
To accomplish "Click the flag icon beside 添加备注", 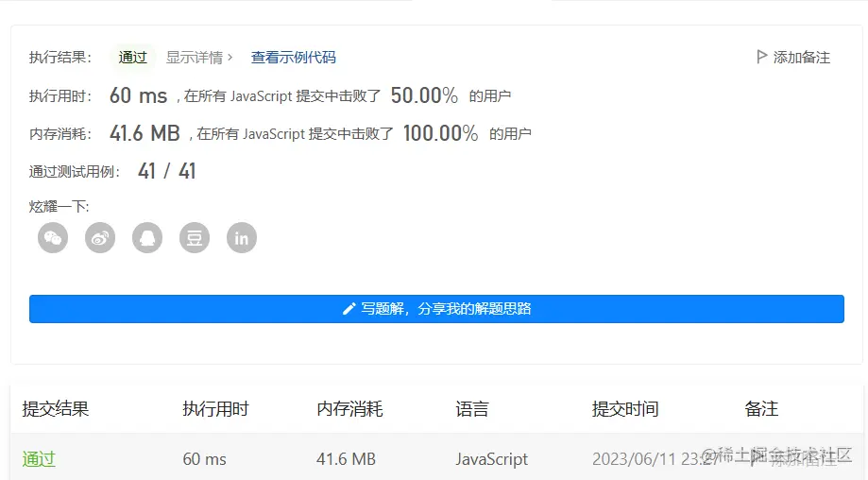I will tap(761, 57).
